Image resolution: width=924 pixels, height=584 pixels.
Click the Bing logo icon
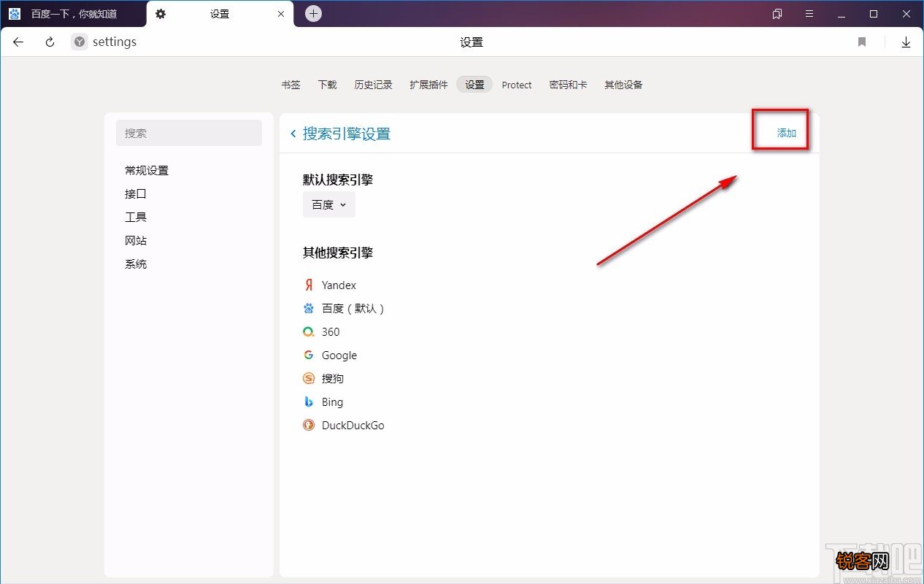point(309,401)
